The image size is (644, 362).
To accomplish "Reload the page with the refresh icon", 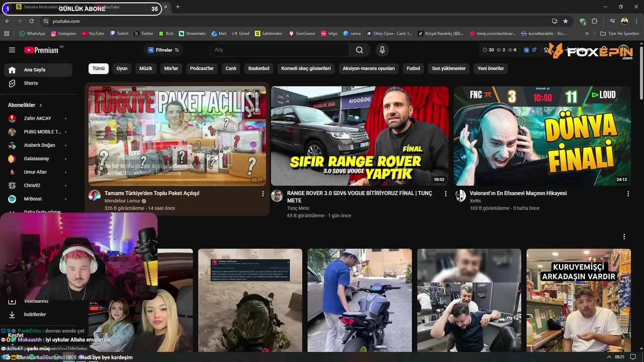I will coord(31,21).
